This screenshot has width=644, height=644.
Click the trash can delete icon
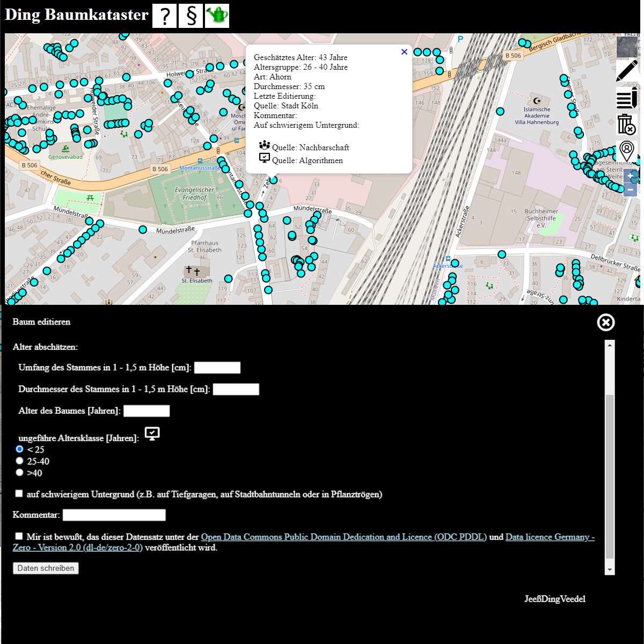(x=627, y=125)
